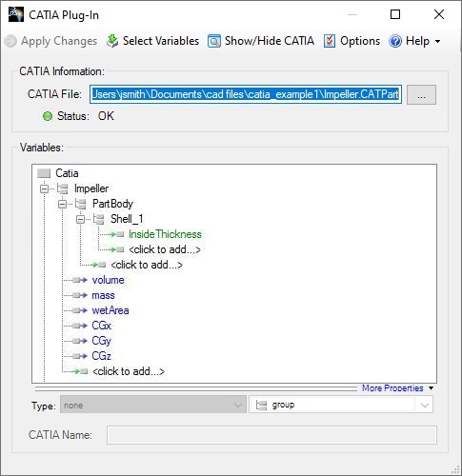Select the CGz variable
462x476 pixels.
point(101,356)
